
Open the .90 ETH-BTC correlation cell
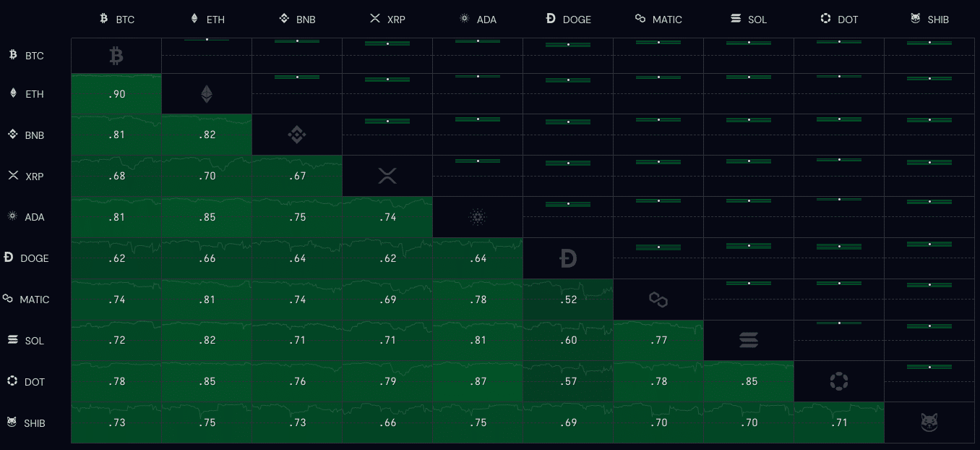tap(116, 94)
